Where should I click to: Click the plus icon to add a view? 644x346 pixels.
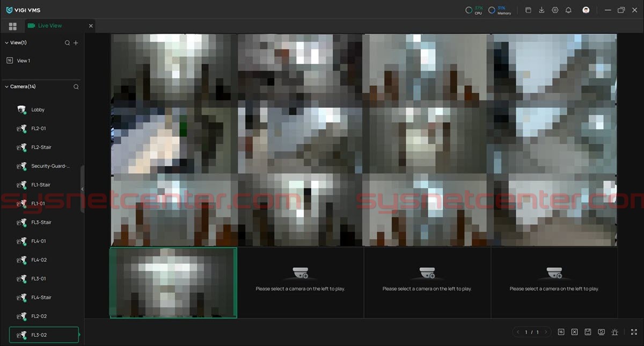76,43
